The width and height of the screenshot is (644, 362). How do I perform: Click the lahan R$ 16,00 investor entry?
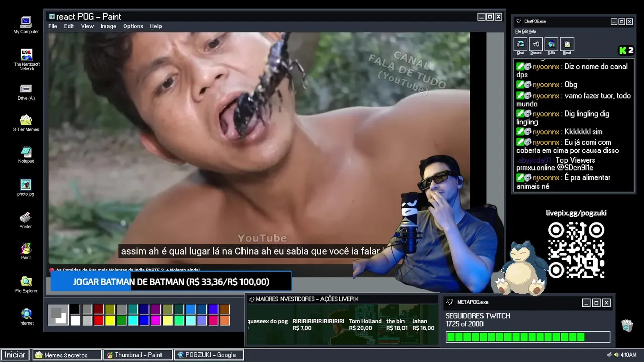(x=423, y=325)
